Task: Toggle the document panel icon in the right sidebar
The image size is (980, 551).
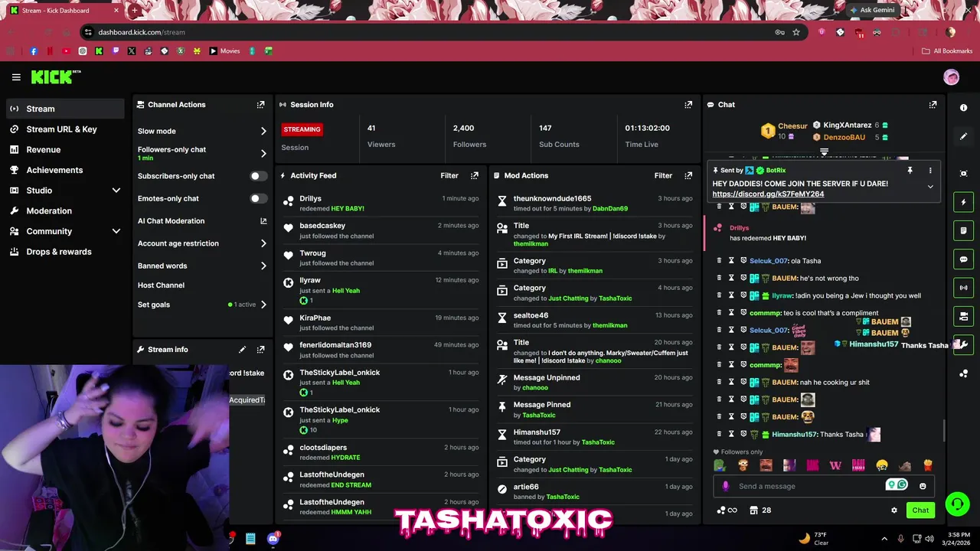Action: (963, 230)
